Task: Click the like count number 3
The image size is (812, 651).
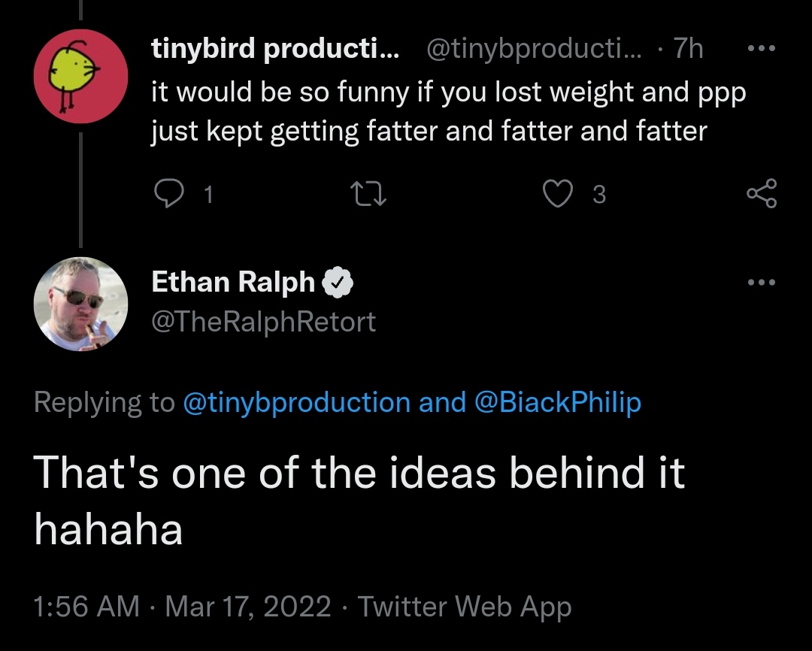Action: 599,195
